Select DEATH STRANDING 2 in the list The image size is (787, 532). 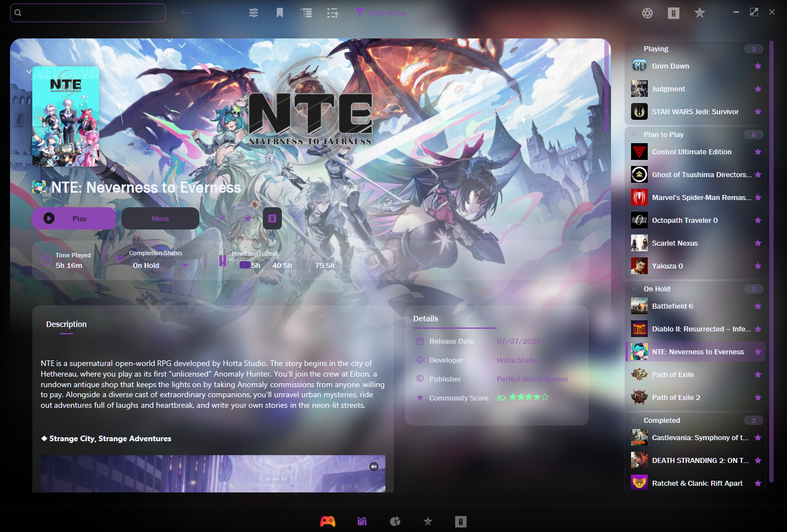(x=695, y=460)
